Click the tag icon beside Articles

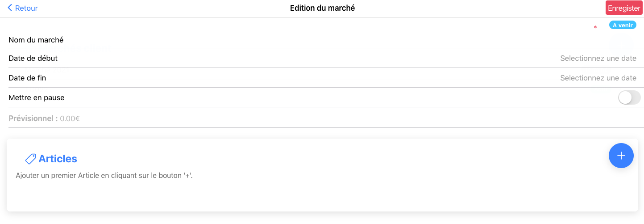coord(30,159)
